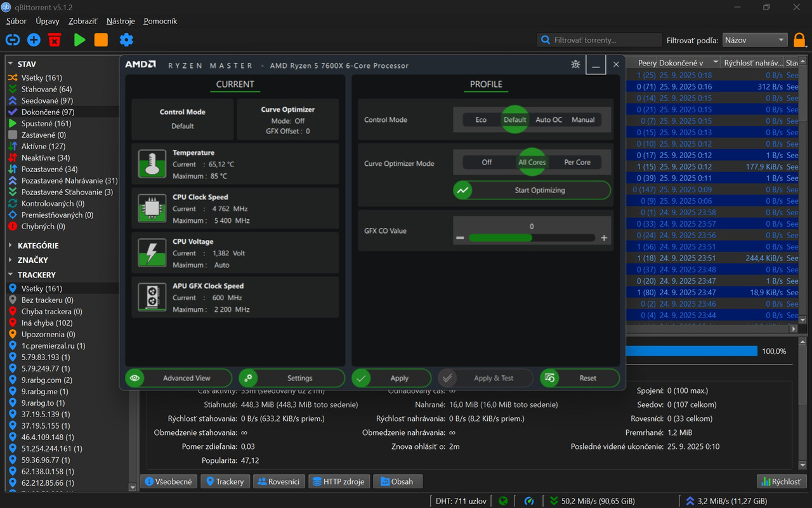812x508 pixels.
Task: Click the APU GFX Clock Speed card icon
Action: click(152, 297)
